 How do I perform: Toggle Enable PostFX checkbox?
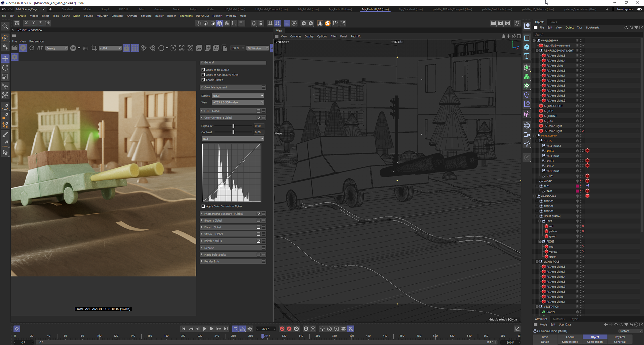click(x=203, y=80)
